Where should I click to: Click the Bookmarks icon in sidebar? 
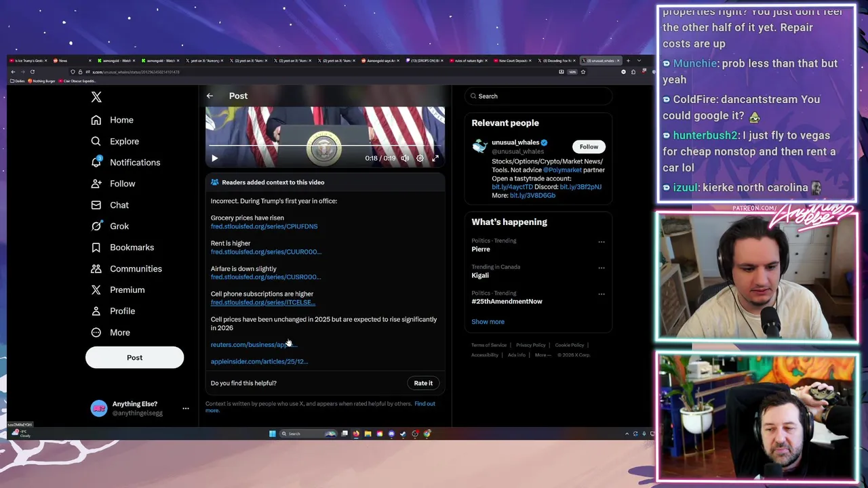[x=96, y=247]
